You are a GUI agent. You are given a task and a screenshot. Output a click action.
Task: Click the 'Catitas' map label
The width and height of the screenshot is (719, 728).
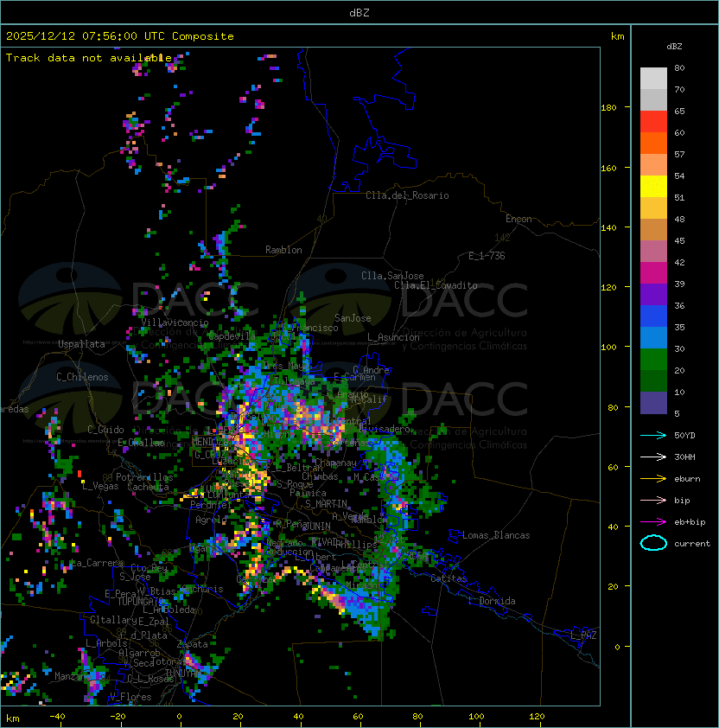point(449,578)
